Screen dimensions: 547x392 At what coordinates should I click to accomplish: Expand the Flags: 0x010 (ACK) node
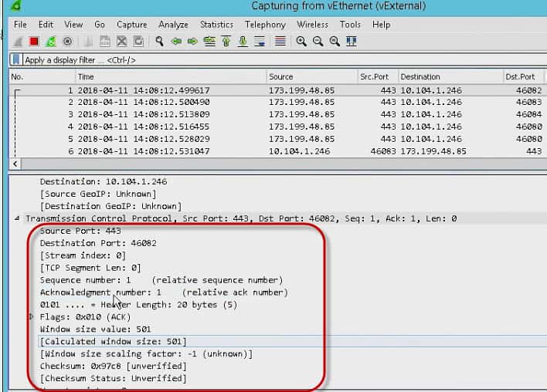tap(32, 316)
